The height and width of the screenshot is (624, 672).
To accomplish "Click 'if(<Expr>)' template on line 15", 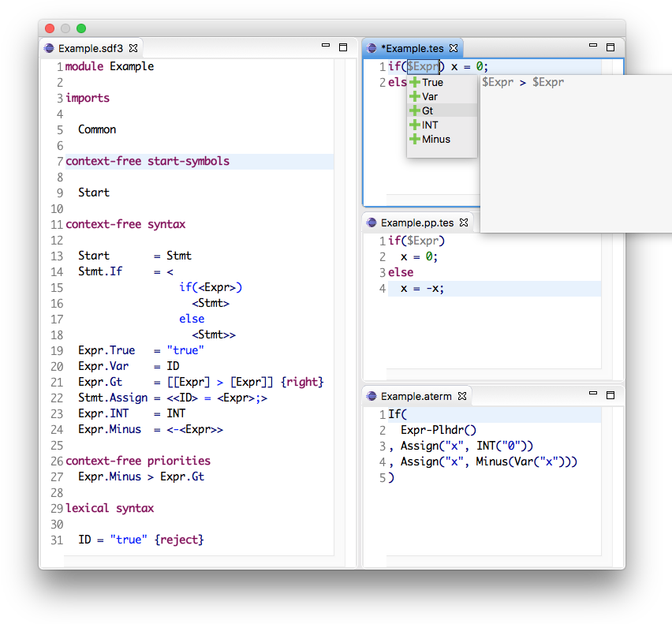I will (211, 287).
